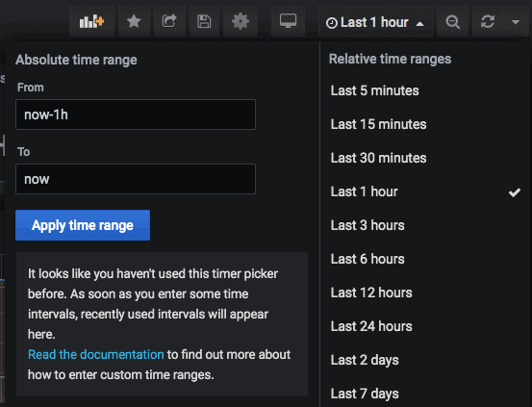Choose Last 30 minutes option

(x=378, y=158)
